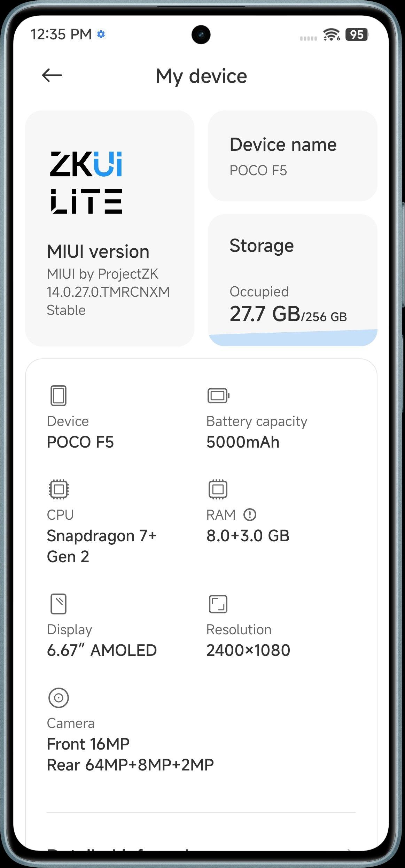Tap the Display screen icon
This screenshot has height=868, width=405.
(59, 604)
